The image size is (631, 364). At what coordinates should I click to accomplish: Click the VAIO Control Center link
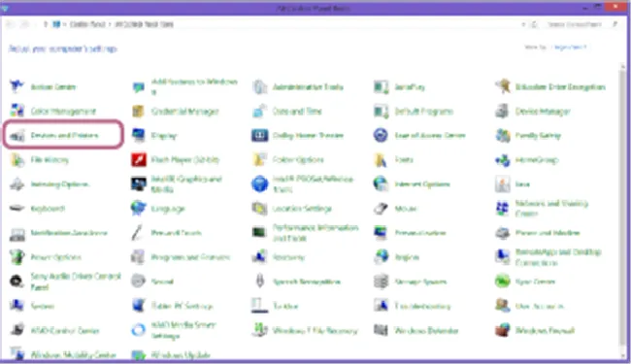65,331
